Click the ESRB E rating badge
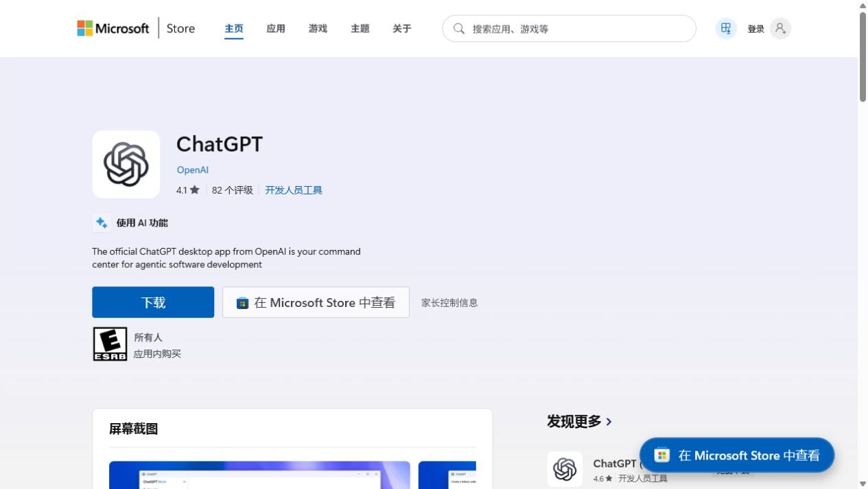 pos(110,344)
